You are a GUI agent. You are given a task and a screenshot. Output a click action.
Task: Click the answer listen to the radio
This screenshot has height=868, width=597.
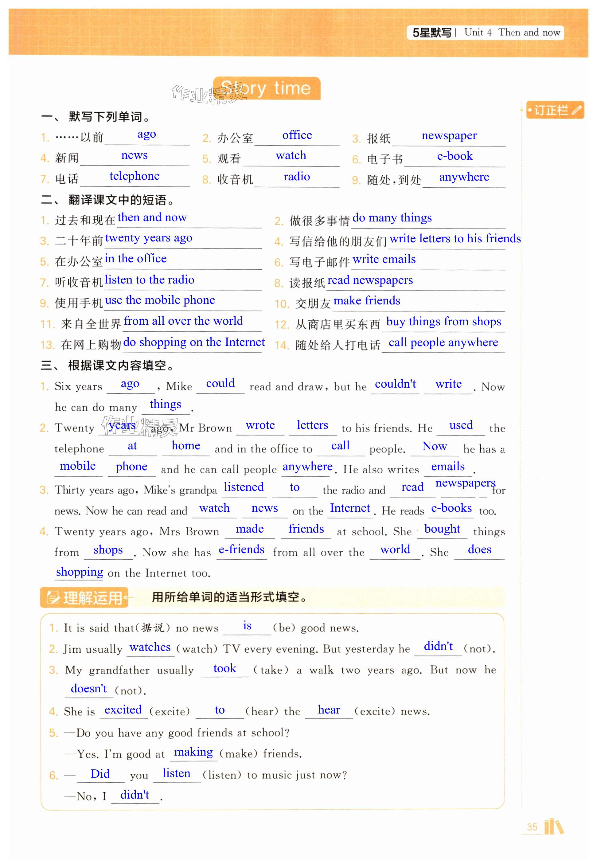tap(150, 280)
